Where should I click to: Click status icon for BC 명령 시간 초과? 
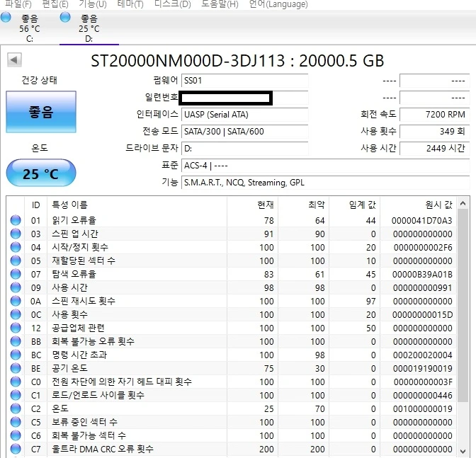coord(16,355)
